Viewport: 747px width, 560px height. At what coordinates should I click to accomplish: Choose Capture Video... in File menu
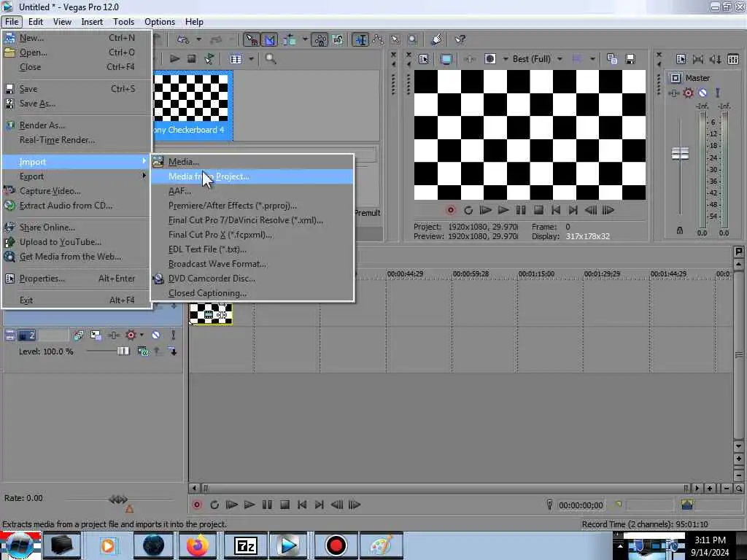76,191
